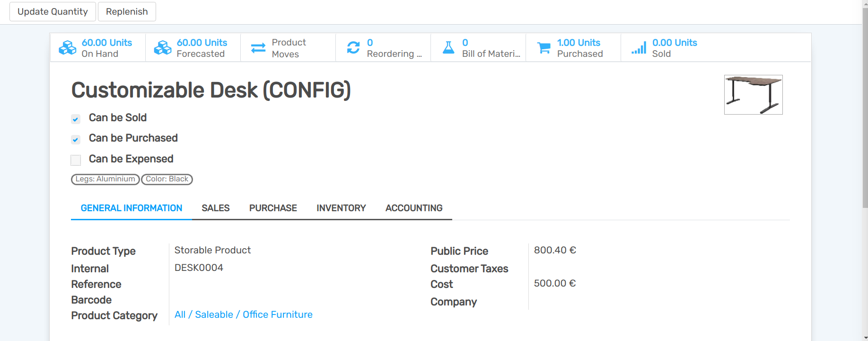Click the Purchased shopping cart icon
The height and width of the screenshot is (341, 868).
(x=544, y=48)
